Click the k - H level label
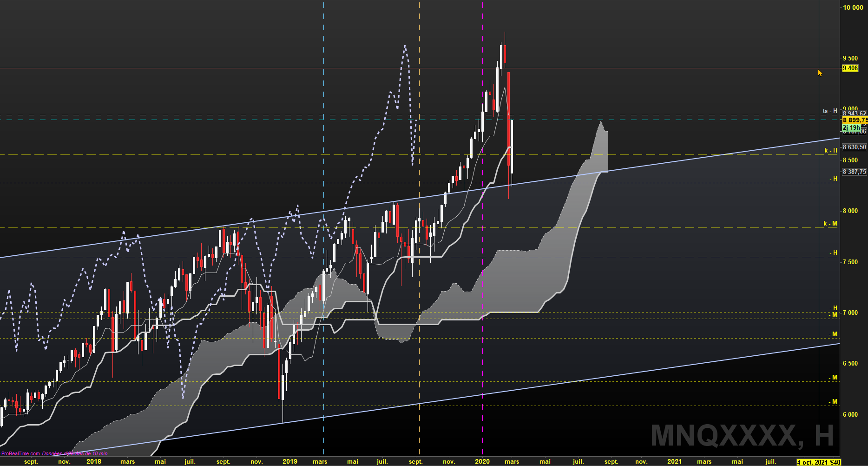Viewport: 868px width, 466px height. coord(830,151)
